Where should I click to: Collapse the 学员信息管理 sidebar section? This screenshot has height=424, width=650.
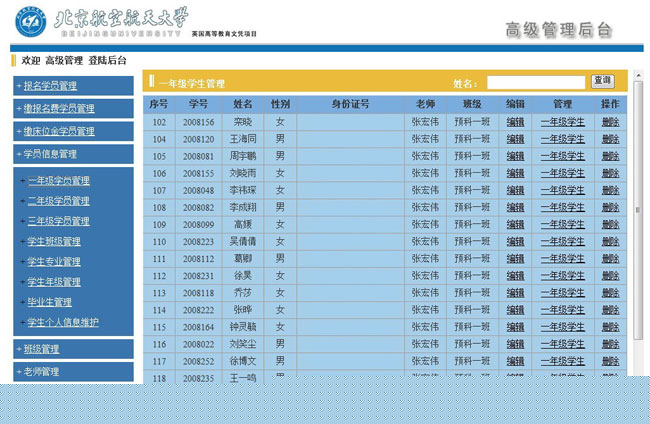tap(50, 155)
